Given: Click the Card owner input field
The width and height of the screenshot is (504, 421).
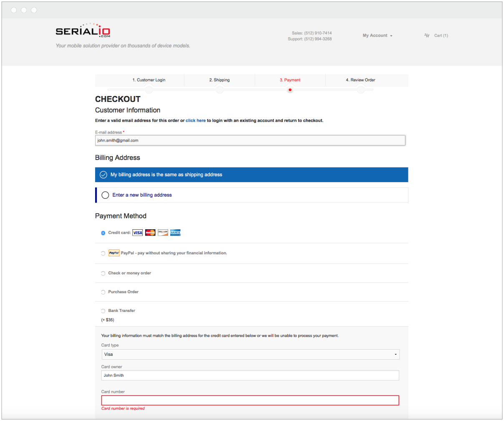Looking at the screenshot, I should tap(250, 375).
